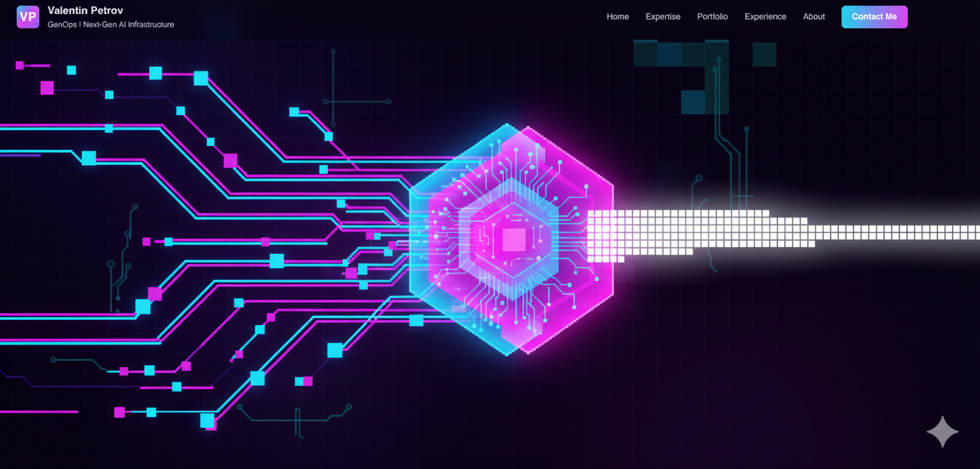This screenshot has height=469, width=980.
Task: Navigate to Portfolio
Action: (x=712, y=17)
